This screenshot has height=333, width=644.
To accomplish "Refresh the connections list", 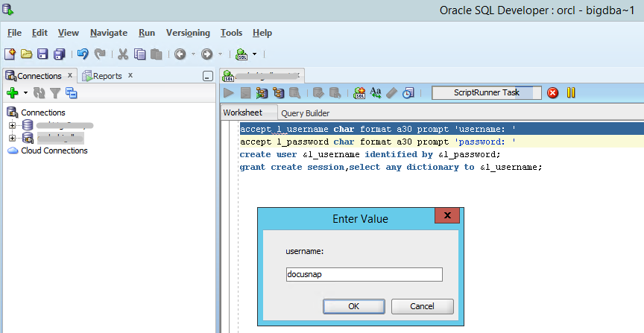I will click(39, 93).
